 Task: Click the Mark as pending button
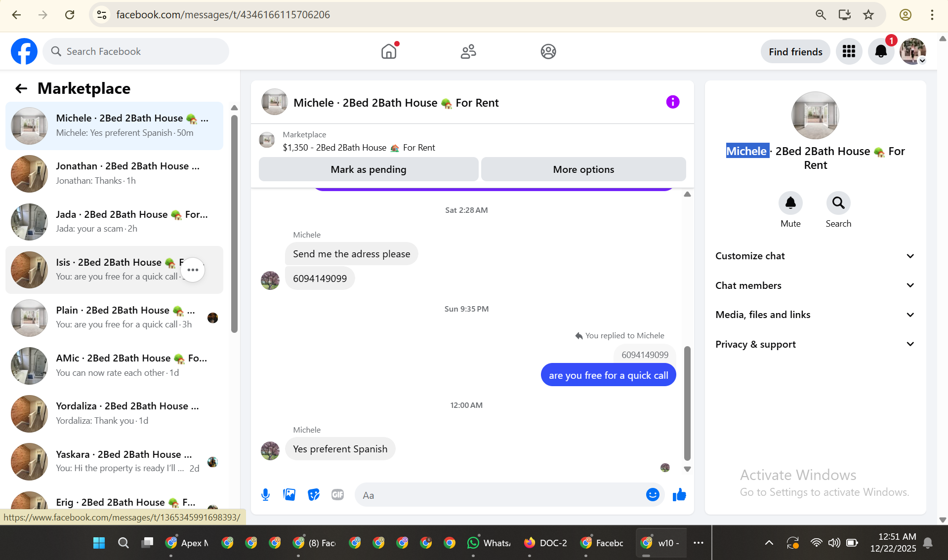[369, 169]
